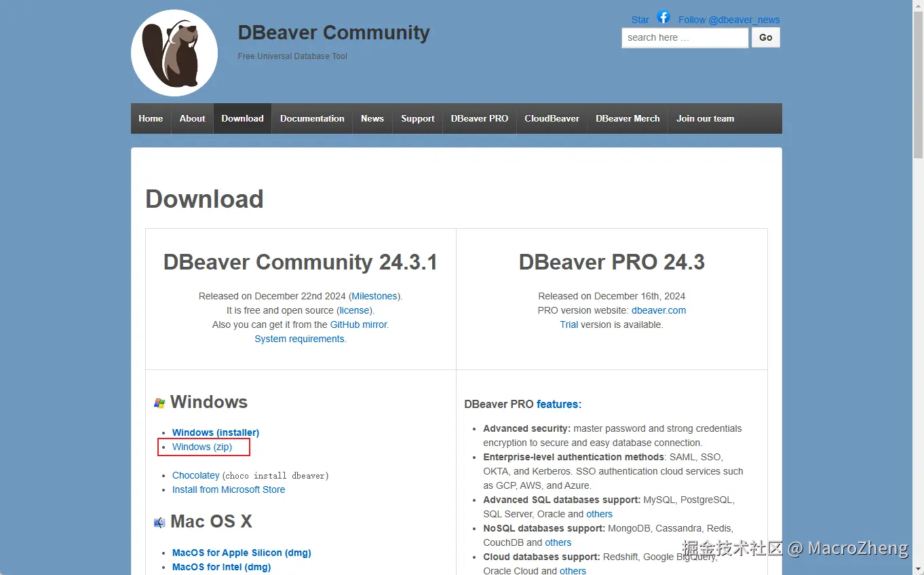Open the Facebook icon link
This screenshot has width=924, height=575.
[x=663, y=18]
